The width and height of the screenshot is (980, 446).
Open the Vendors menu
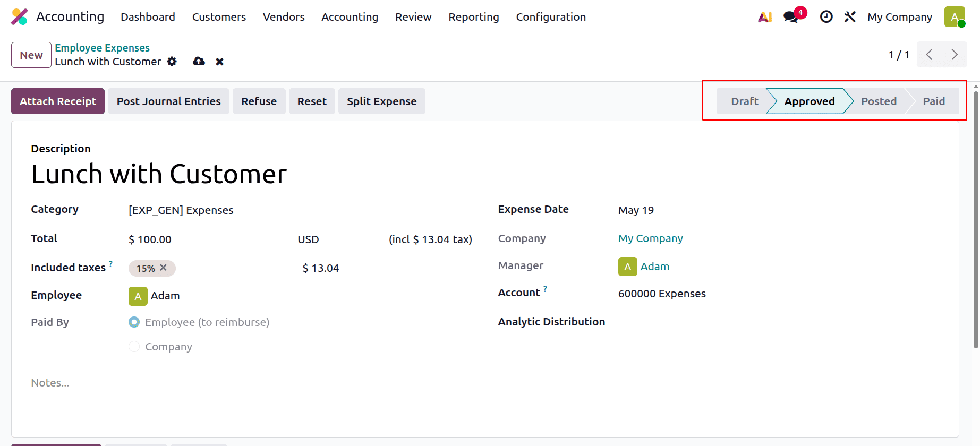[284, 17]
